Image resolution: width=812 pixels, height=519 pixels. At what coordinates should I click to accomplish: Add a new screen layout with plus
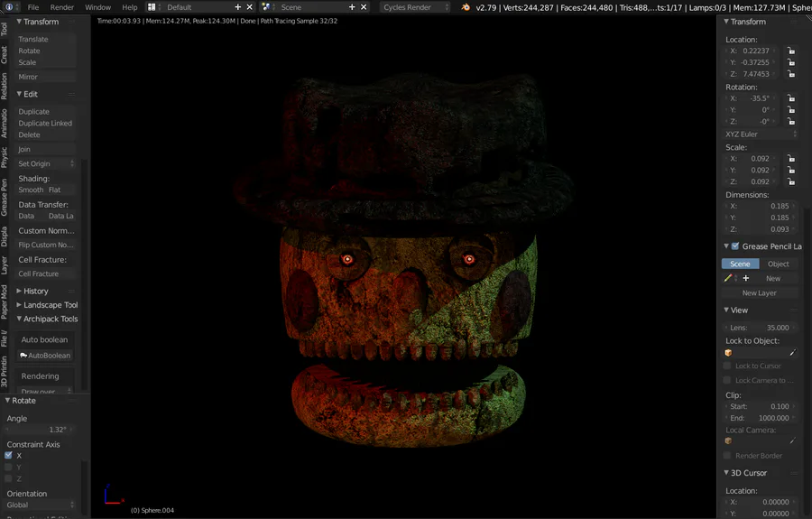[x=238, y=7]
